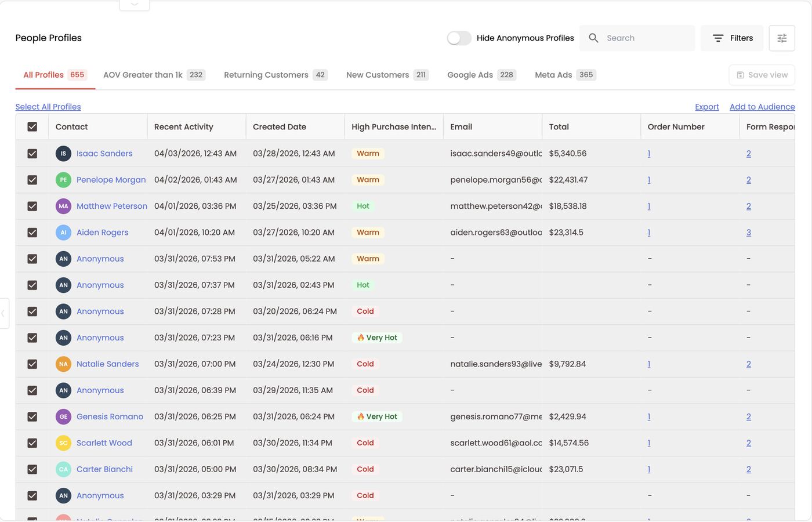This screenshot has height=522, width=812.
Task: Open the Filters dropdown
Action: pyautogui.click(x=733, y=38)
